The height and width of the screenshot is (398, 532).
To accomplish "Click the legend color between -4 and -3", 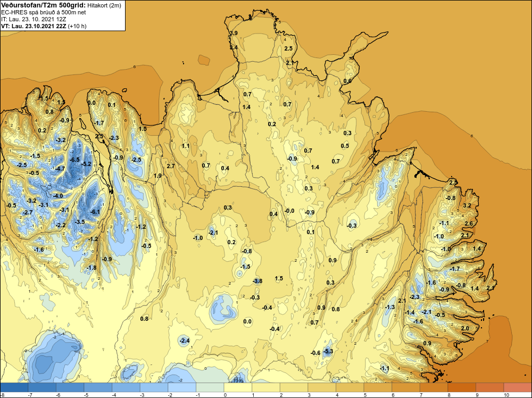I will click(x=126, y=387).
